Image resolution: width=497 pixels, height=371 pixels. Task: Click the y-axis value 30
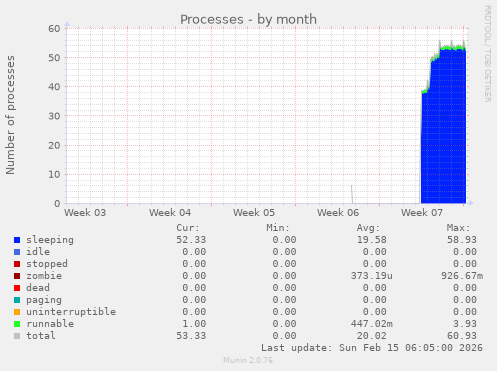(54, 116)
